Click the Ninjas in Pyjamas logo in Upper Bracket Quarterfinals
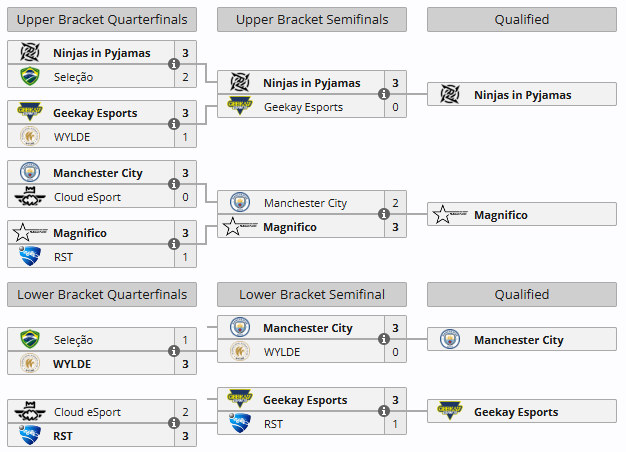The height and width of the screenshot is (452, 626). pyautogui.click(x=29, y=53)
